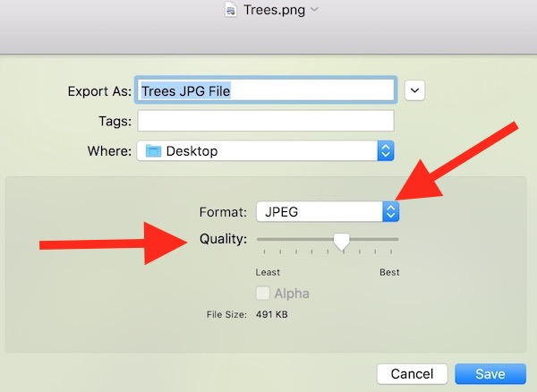This screenshot has width=537, height=392.
Task: Click into the Tags field
Action: pyautogui.click(x=266, y=121)
